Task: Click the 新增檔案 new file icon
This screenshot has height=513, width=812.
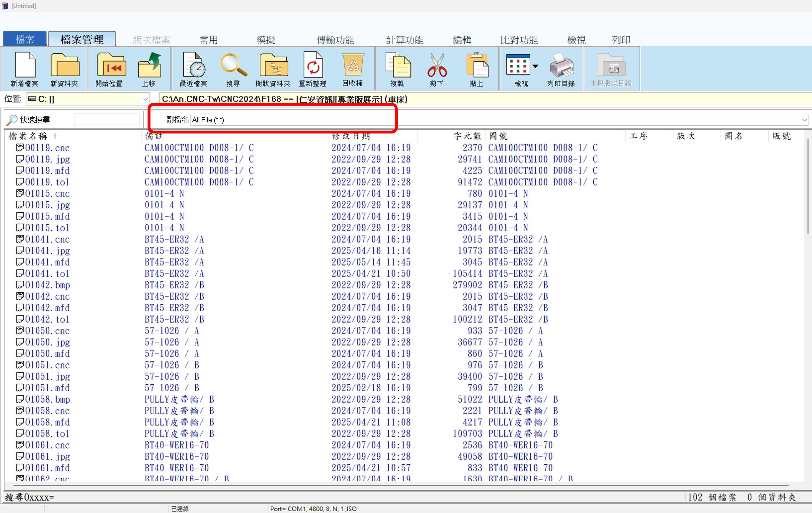Action: (24, 69)
